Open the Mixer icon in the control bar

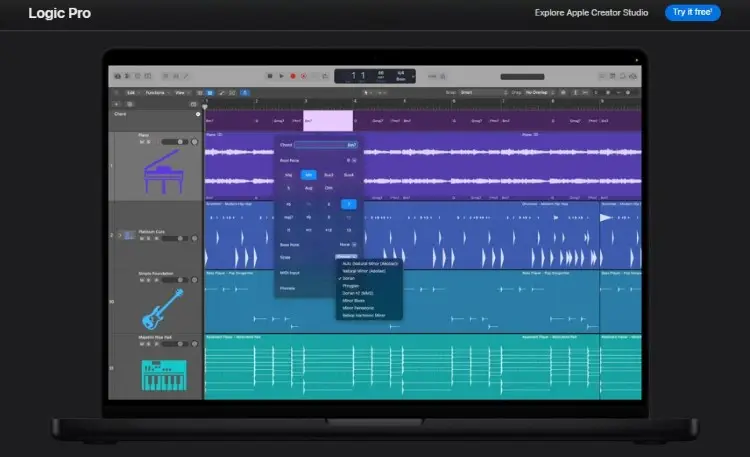[x=176, y=76]
